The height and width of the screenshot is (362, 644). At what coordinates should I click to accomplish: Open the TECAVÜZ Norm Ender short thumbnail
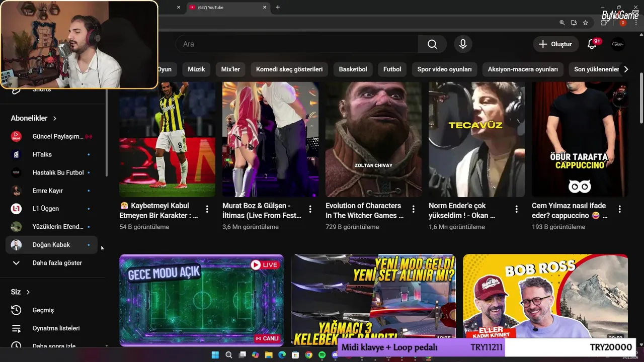point(476,140)
